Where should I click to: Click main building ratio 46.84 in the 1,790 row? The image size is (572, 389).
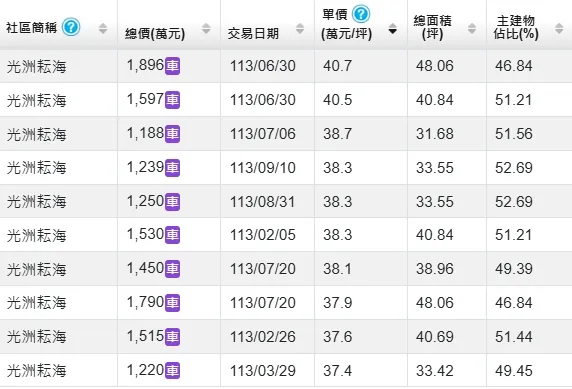click(514, 303)
